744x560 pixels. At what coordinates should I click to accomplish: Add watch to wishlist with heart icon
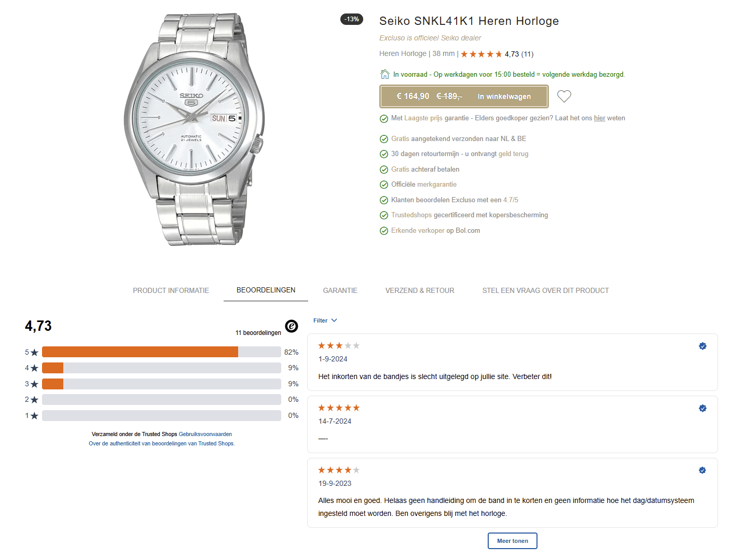tap(564, 96)
